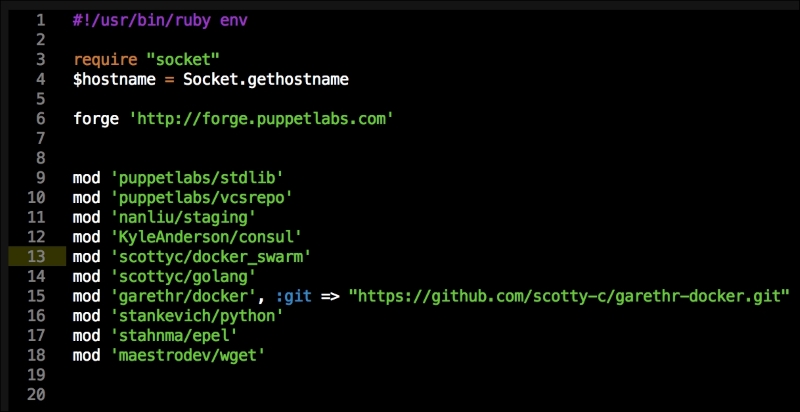Click 'stankevich/python' module name
The image size is (800, 412).
tap(197, 315)
